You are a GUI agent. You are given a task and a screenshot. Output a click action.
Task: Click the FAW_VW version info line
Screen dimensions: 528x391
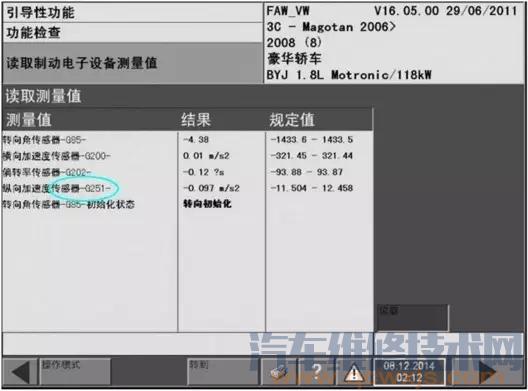(x=392, y=11)
